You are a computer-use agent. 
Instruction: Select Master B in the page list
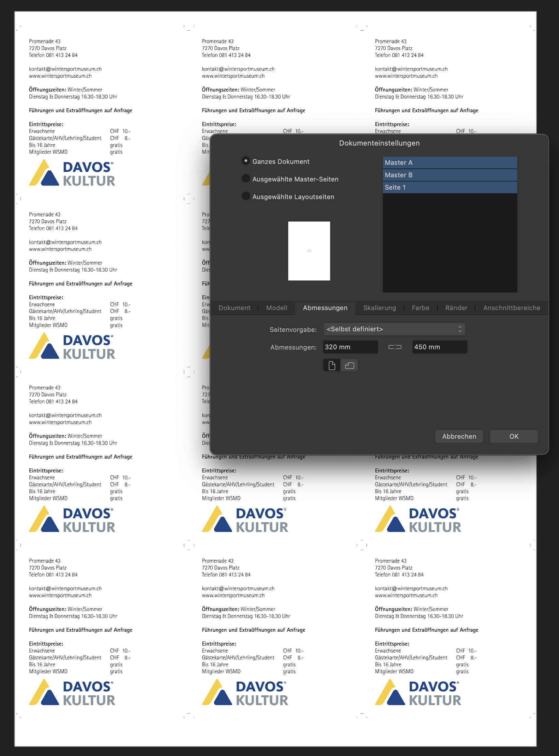[x=450, y=175]
